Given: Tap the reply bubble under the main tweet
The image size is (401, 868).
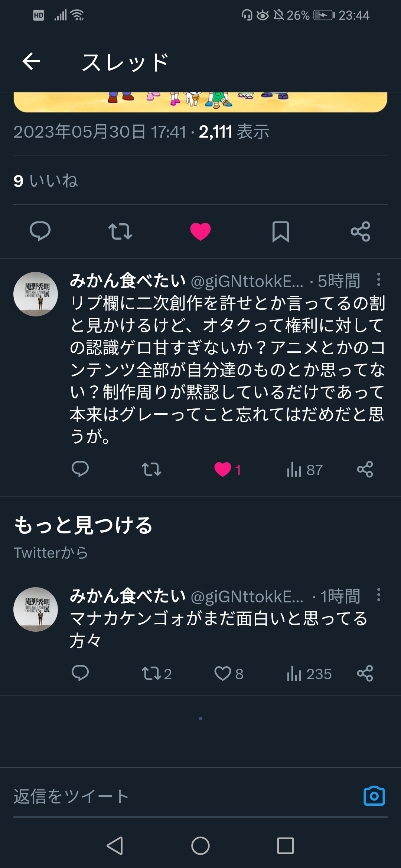Looking at the screenshot, I should tap(40, 231).
